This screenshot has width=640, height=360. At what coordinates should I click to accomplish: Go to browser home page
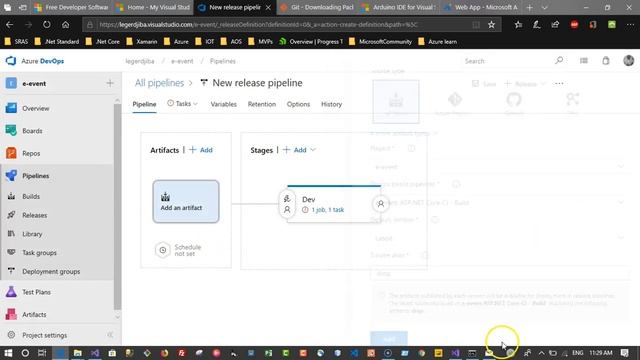click(65, 24)
